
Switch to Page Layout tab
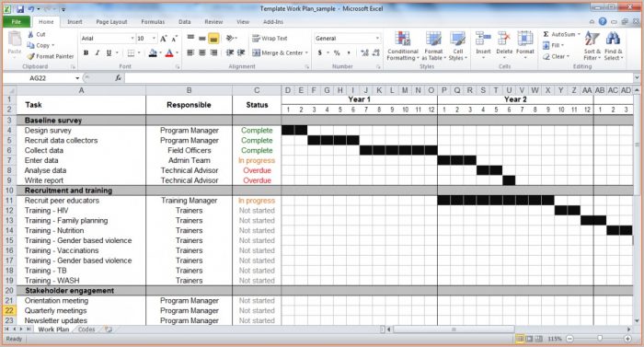coord(111,22)
